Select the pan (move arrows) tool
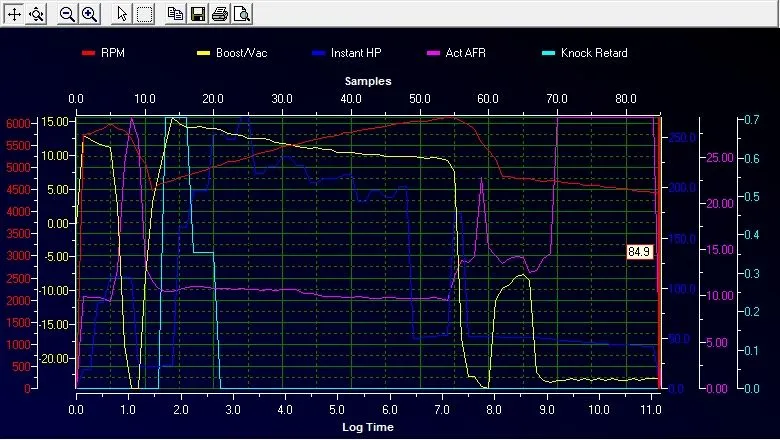Screen dimensions: 780x440 pyautogui.click(x=14, y=14)
